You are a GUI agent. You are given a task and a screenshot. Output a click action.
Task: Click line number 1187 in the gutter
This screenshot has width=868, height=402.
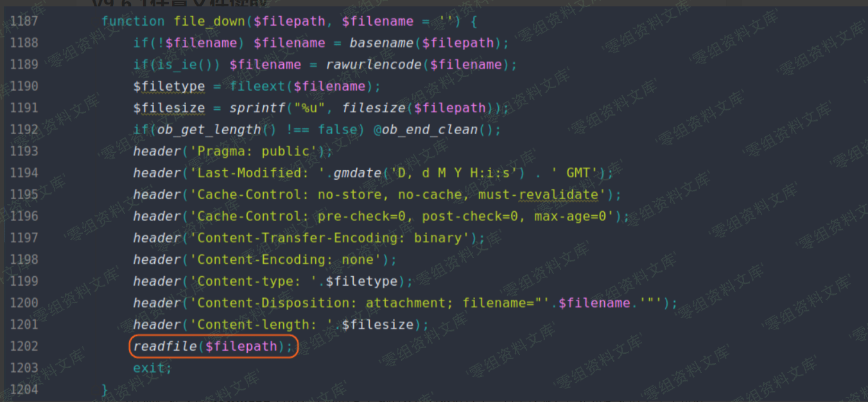pyautogui.click(x=24, y=21)
